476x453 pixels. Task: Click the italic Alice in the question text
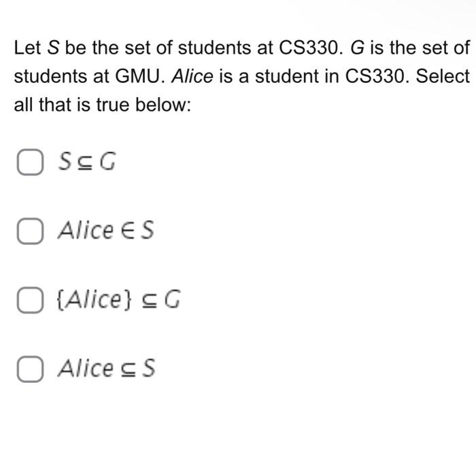pyautogui.click(x=192, y=76)
